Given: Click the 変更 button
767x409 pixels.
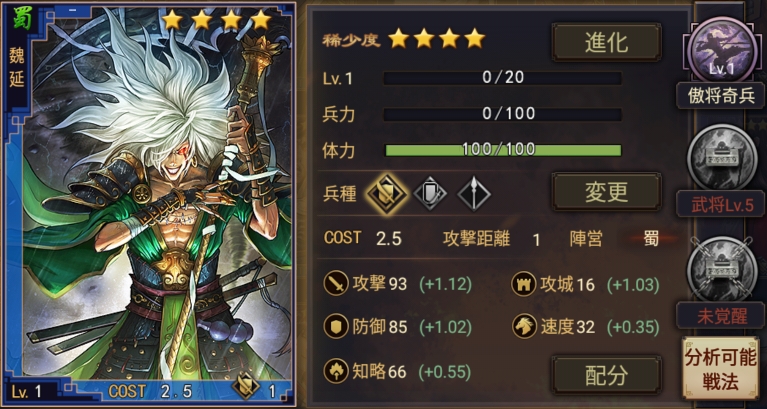Looking at the screenshot, I should (x=607, y=191).
